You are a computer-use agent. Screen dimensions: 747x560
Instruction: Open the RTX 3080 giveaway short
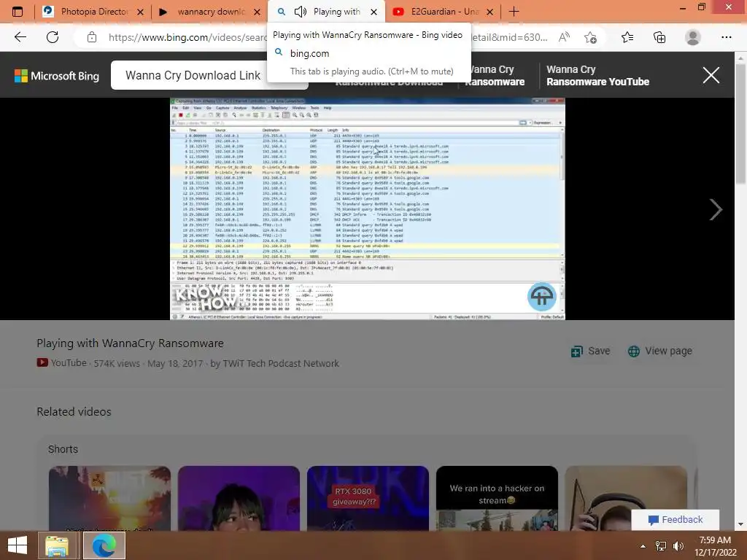[368, 498]
